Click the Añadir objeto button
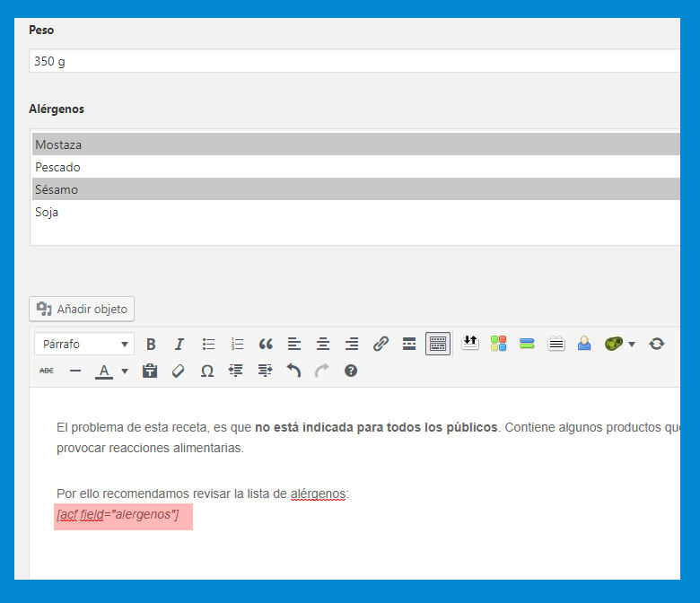 (82, 309)
